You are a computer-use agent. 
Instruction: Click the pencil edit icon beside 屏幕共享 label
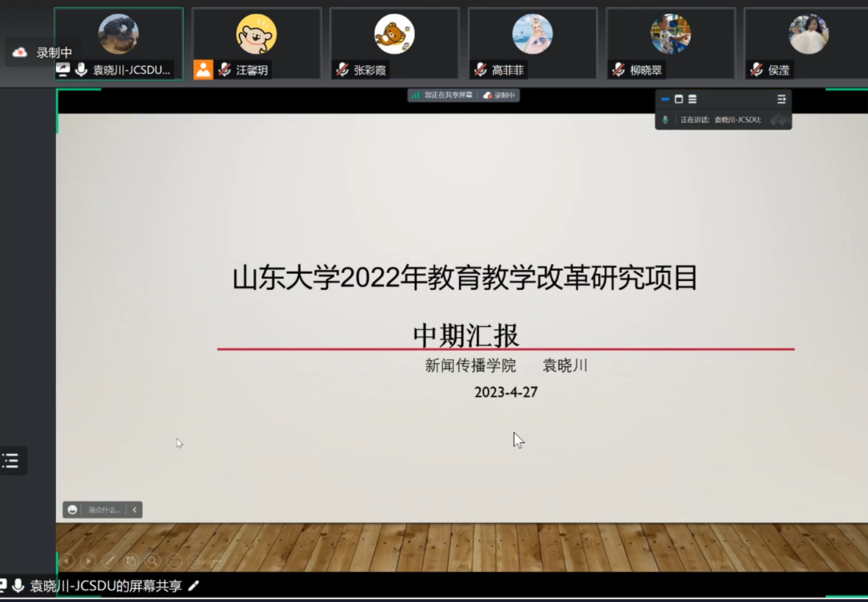tap(194, 586)
